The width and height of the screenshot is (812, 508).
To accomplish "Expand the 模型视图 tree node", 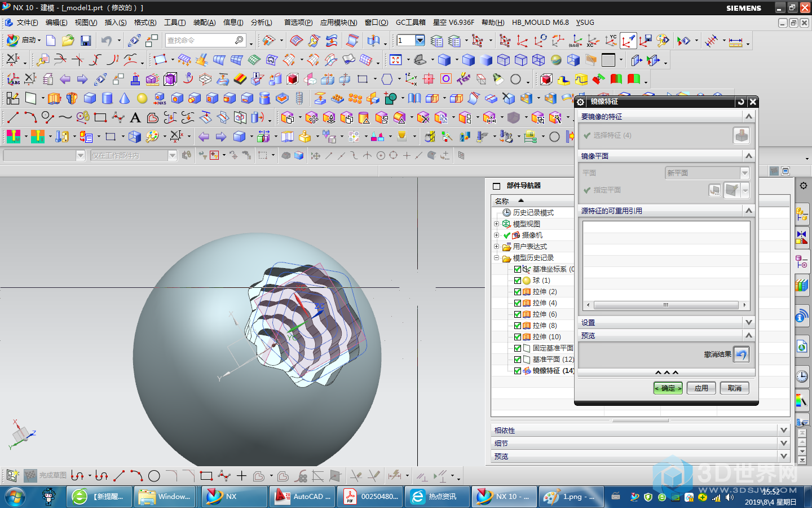I will click(x=497, y=224).
